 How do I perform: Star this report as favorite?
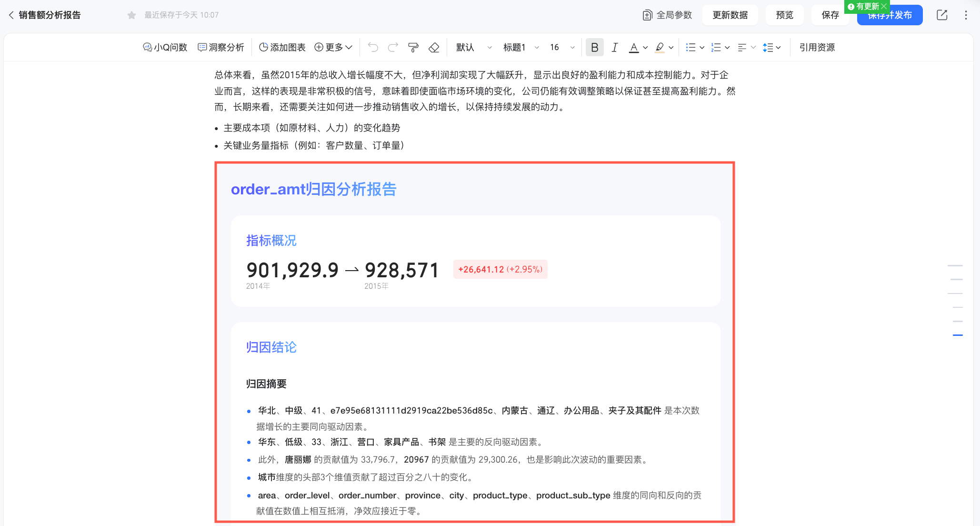132,15
